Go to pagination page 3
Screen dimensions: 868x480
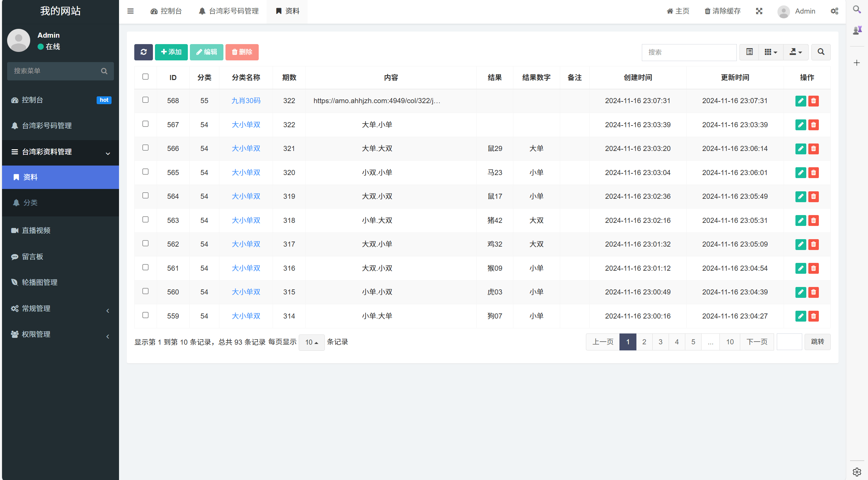click(x=660, y=342)
